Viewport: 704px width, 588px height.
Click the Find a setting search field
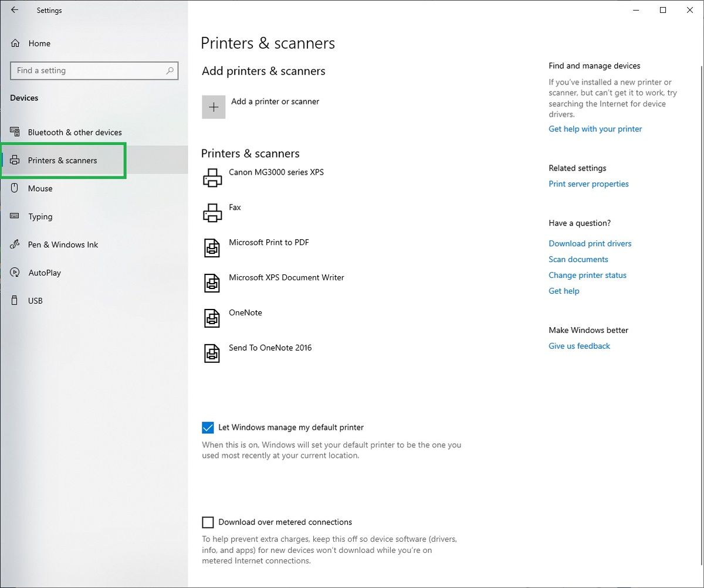pyautogui.click(x=94, y=70)
